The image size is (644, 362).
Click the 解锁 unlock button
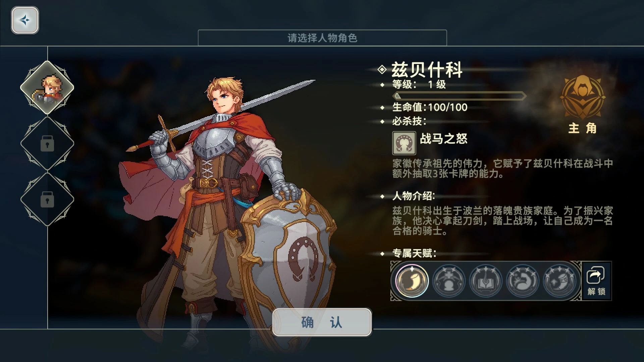pyautogui.click(x=597, y=281)
